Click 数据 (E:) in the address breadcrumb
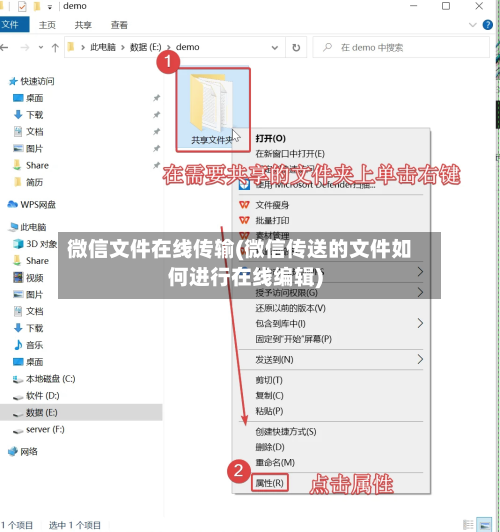 pos(146,47)
